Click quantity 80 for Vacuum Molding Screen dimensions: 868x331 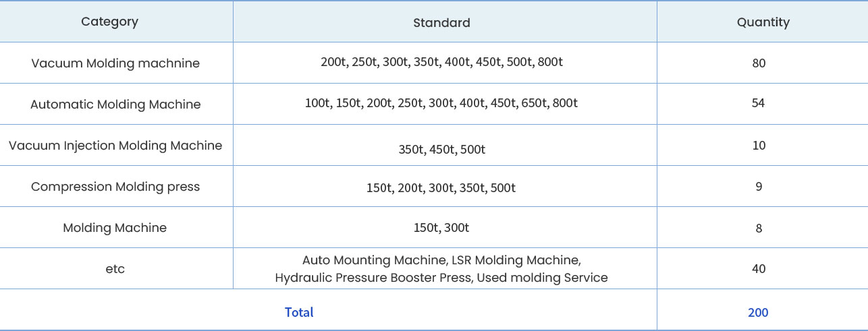pos(759,63)
